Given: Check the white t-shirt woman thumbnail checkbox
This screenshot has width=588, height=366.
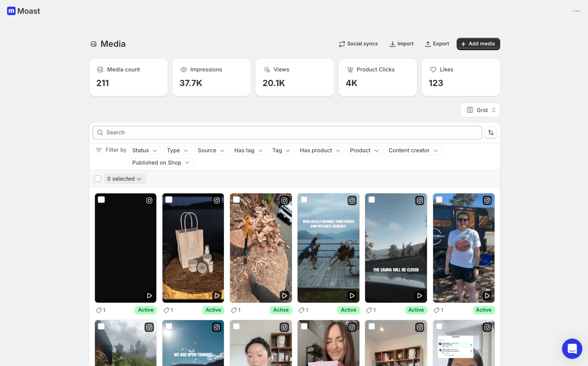Looking at the screenshot, I should (x=439, y=200).
